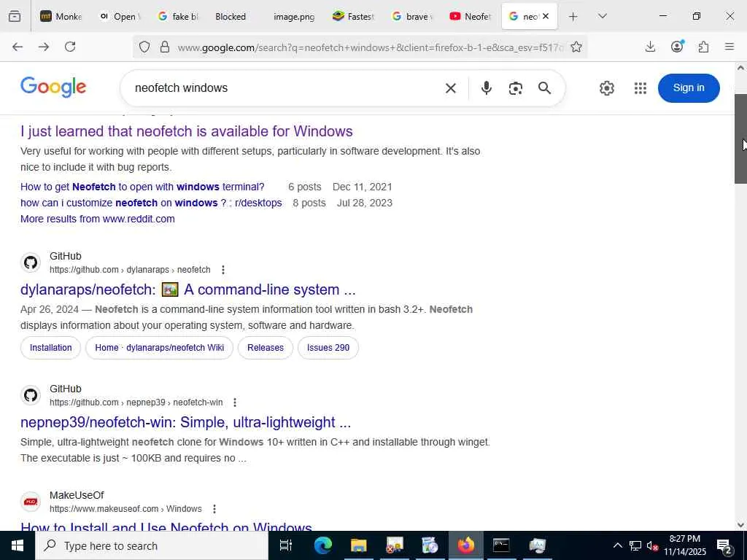Bookmark this page with the star icon
This screenshot has width=747, height=560.
point(576,47)
